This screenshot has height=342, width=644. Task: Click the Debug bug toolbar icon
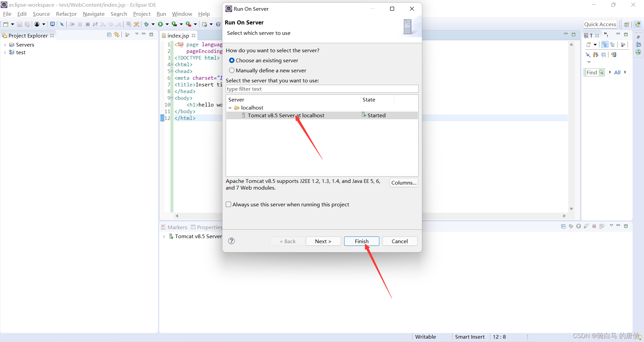point(147,24)
